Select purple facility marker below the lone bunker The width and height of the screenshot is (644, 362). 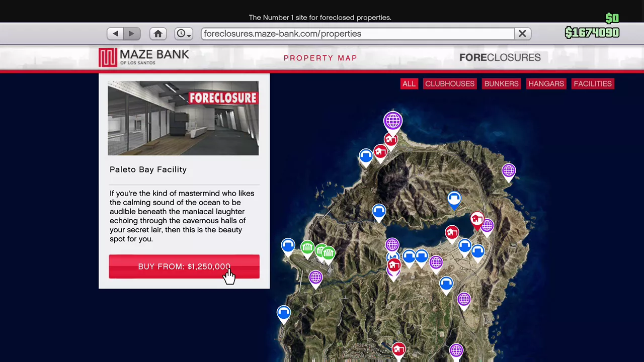pyautogui.click(x=464, y=300)
